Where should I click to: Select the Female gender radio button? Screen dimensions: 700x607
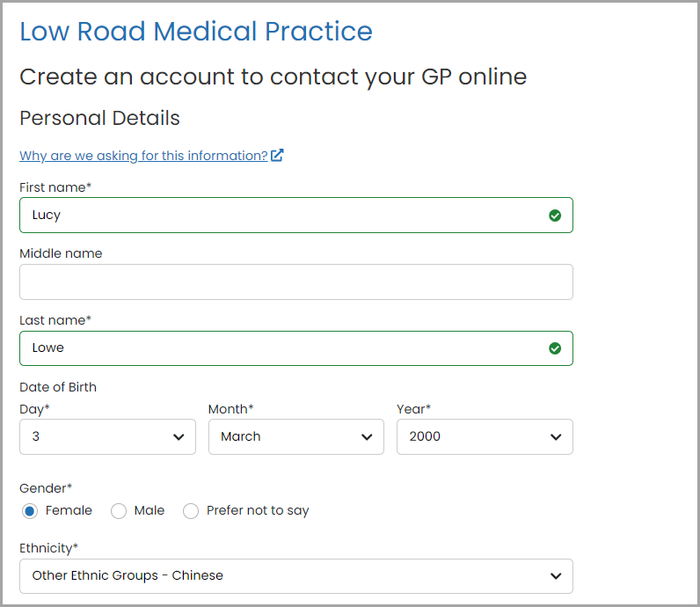pyautogui.click(x=30, y=511)
